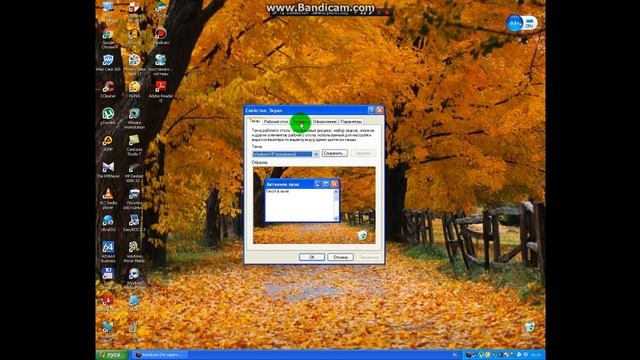Switch to the Темы tab
This screenshot has width=640, height=360.
254,121
